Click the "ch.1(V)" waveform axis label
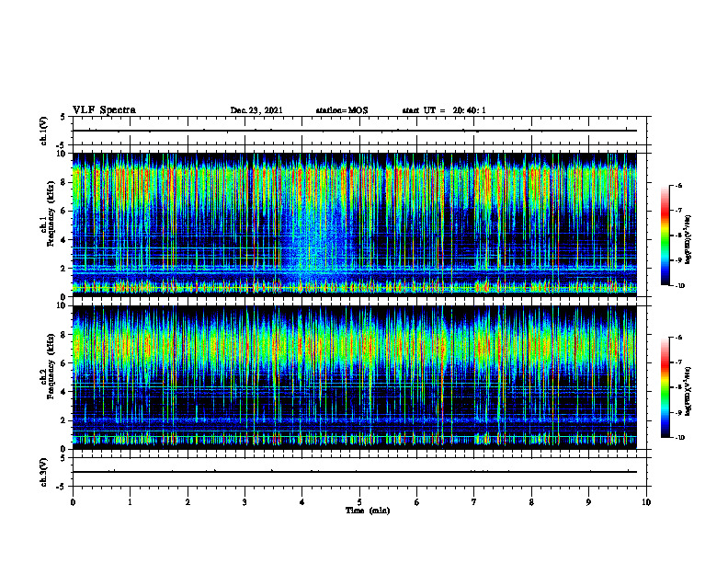This screenshot has height=563, width=728. 43,131
